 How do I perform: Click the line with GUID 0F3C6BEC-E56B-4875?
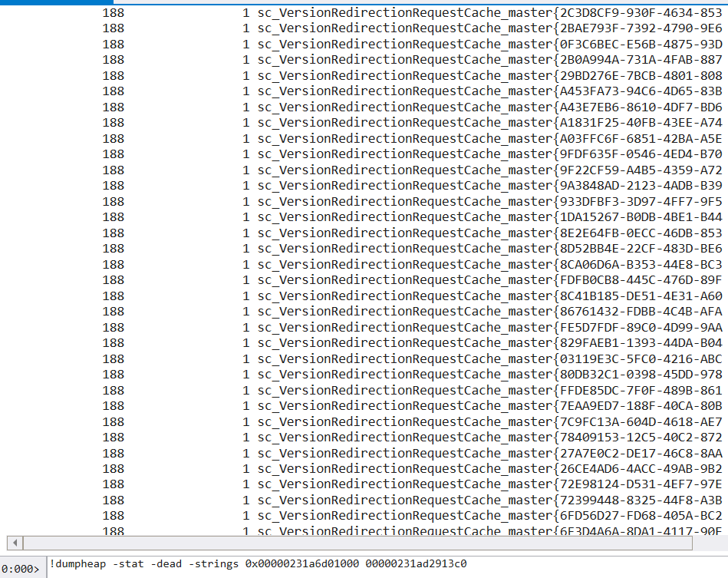click(489, 44)
